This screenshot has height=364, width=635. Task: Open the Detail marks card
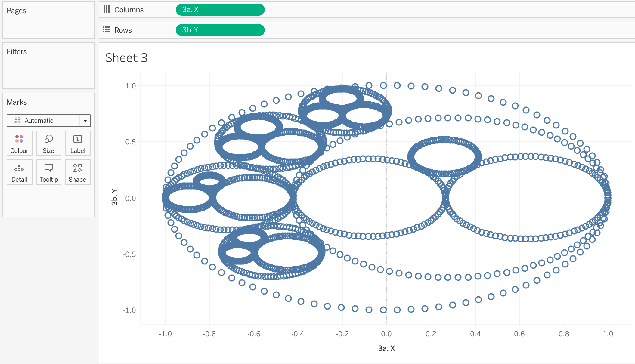point(19,172)
